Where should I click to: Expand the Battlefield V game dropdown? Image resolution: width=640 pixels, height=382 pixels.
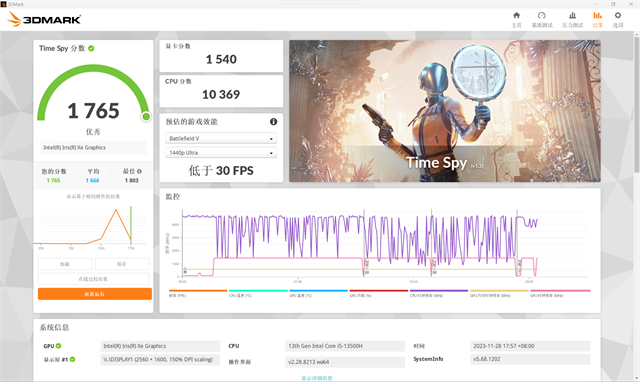point(221,138)
